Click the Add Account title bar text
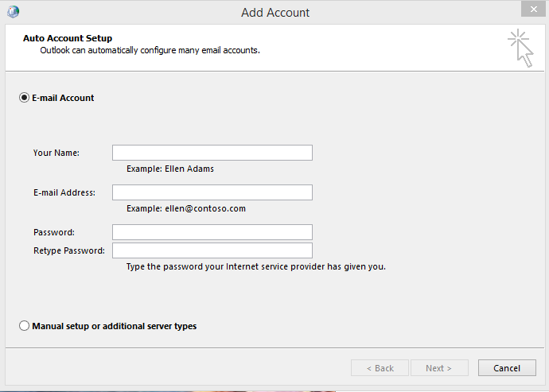 pyautogui.click(x=275, y=13)
